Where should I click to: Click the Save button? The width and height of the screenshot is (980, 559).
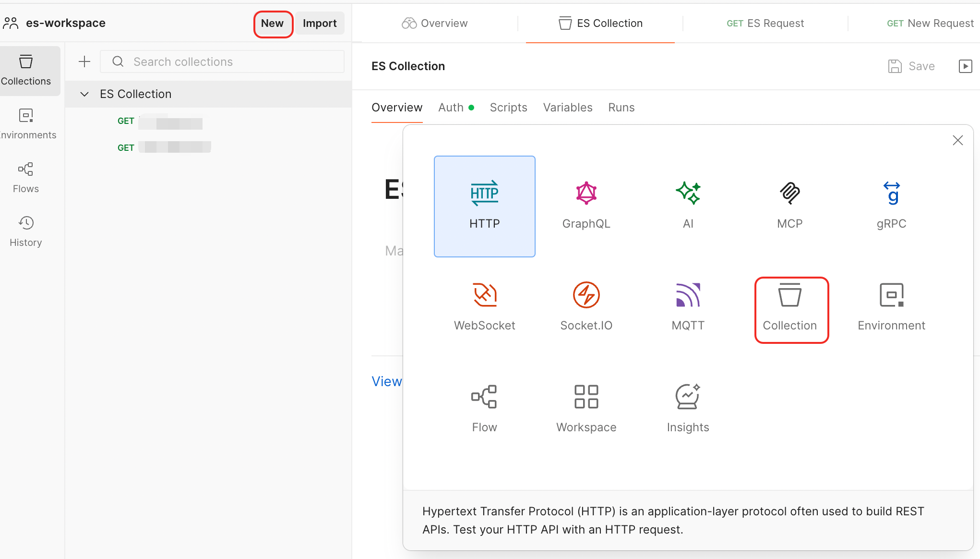[912, 66]
